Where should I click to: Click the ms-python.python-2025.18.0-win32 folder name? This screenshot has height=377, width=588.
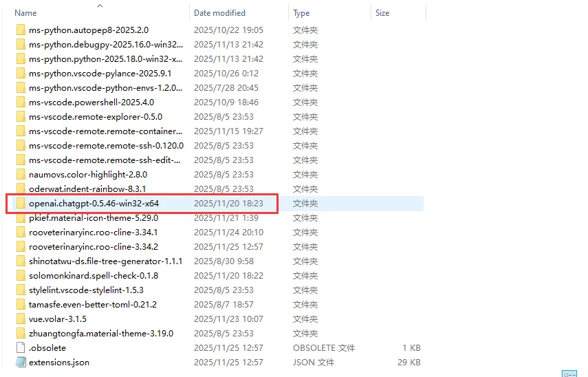tap(105, 59)
